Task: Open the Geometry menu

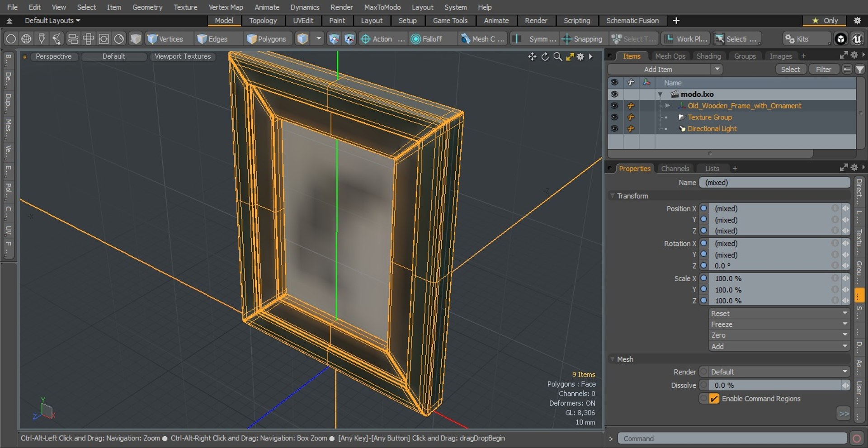Action: (147, 7)
